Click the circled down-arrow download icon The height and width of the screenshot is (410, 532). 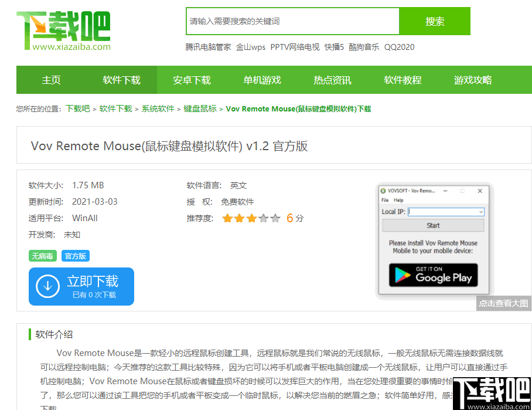point(48,286)
